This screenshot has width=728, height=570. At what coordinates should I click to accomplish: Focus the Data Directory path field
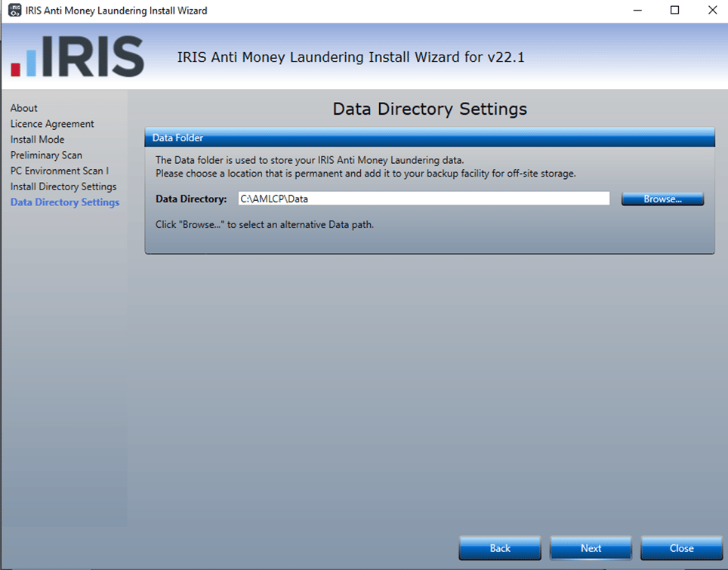(x=424, y=199)
